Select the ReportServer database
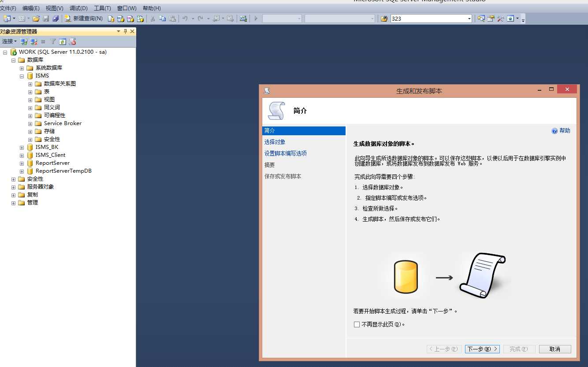 click(x=52, y=163)
